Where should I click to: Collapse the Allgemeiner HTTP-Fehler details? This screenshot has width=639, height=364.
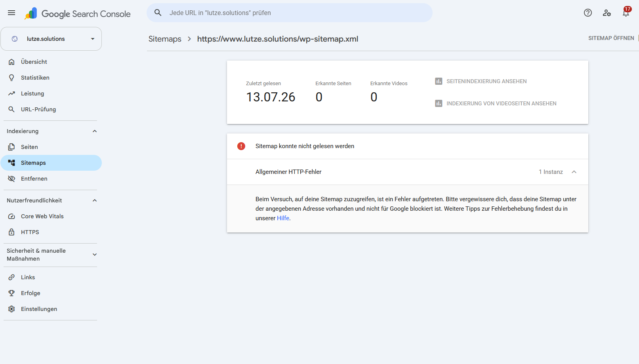574,172
